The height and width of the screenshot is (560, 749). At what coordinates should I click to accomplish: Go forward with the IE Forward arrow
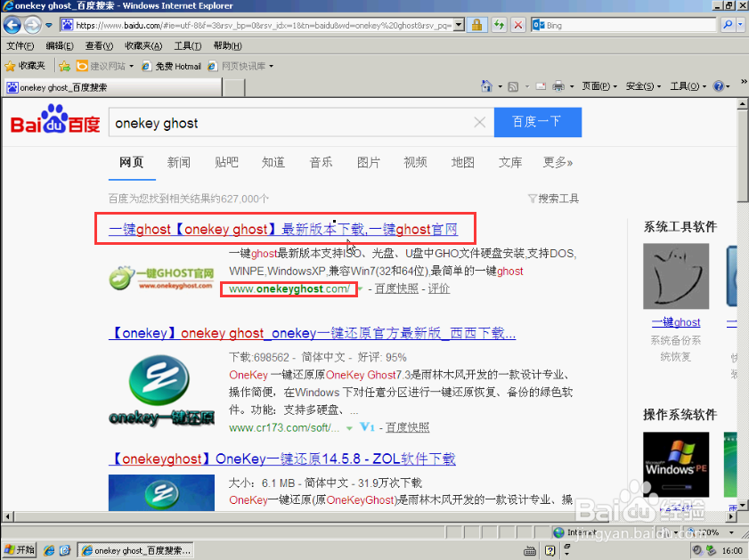pos(32,25)
